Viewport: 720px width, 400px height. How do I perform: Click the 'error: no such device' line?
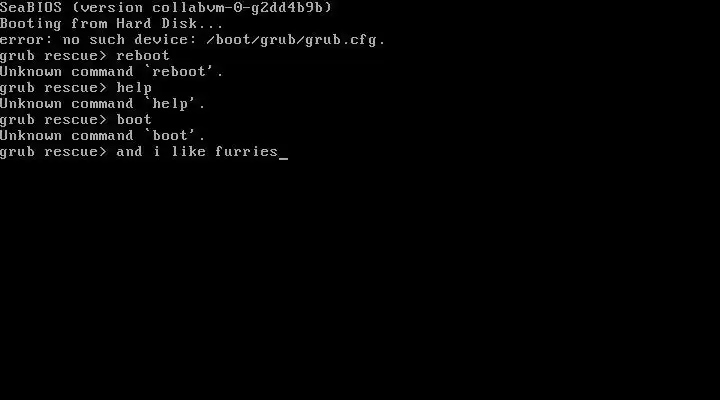192,40
